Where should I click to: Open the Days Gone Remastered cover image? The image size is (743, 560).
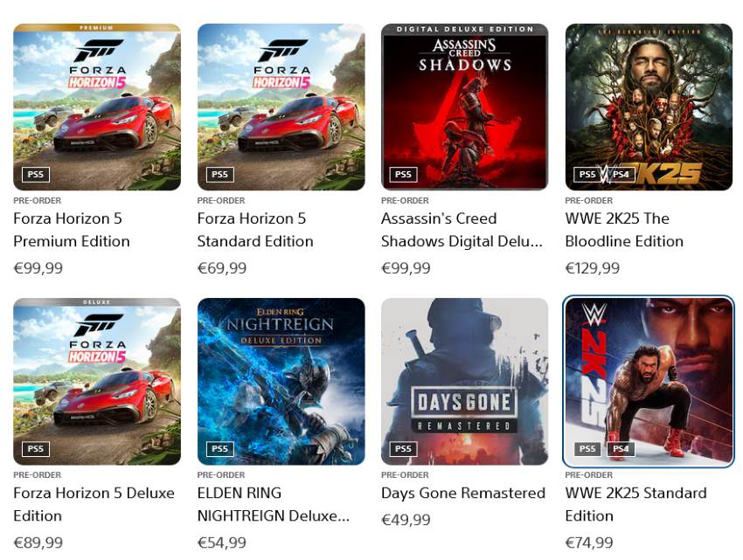point(465,382)
